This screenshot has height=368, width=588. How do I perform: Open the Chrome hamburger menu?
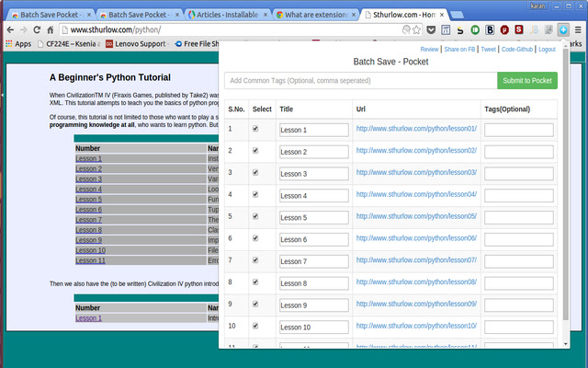click(578, 29)
